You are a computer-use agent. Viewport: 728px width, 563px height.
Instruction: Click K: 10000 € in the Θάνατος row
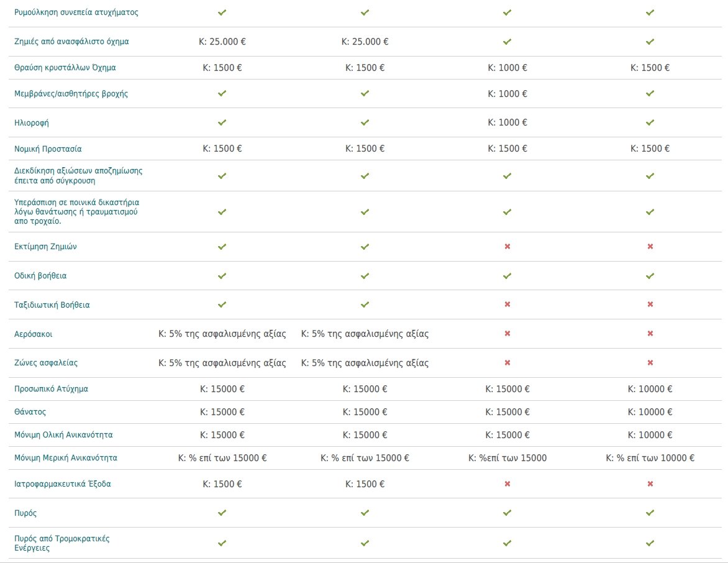tap(650, 412)
